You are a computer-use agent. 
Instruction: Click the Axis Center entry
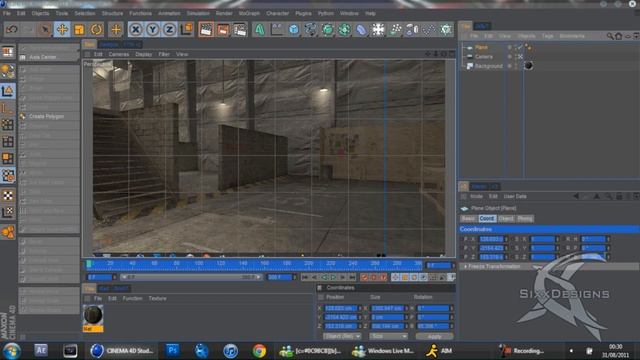coord(42,57)
